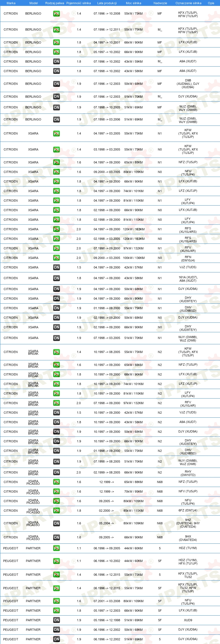Click petrol icon in Xsara Picasso 6FZ (EW7J4) row

57,511
